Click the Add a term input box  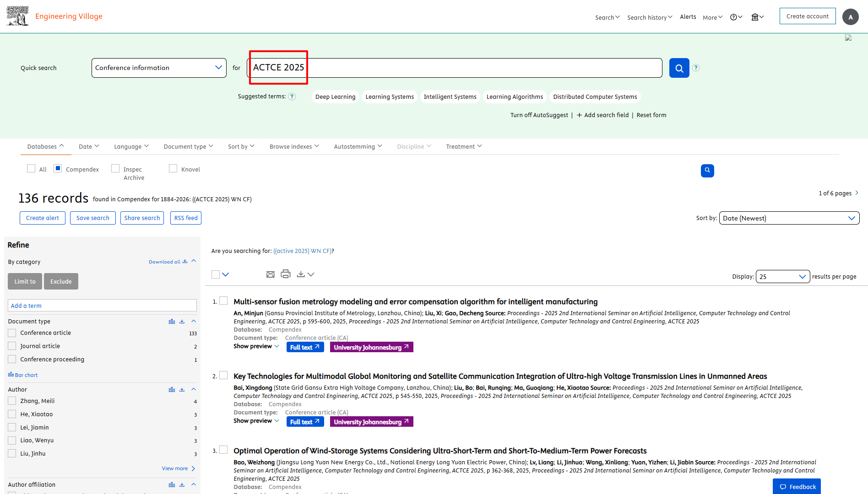[103, 306]
